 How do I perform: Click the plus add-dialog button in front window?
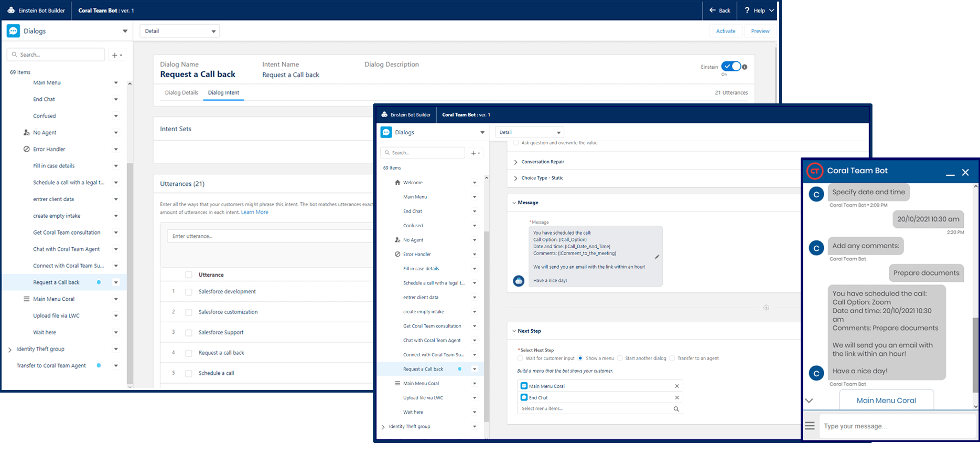tap(476, 153)
